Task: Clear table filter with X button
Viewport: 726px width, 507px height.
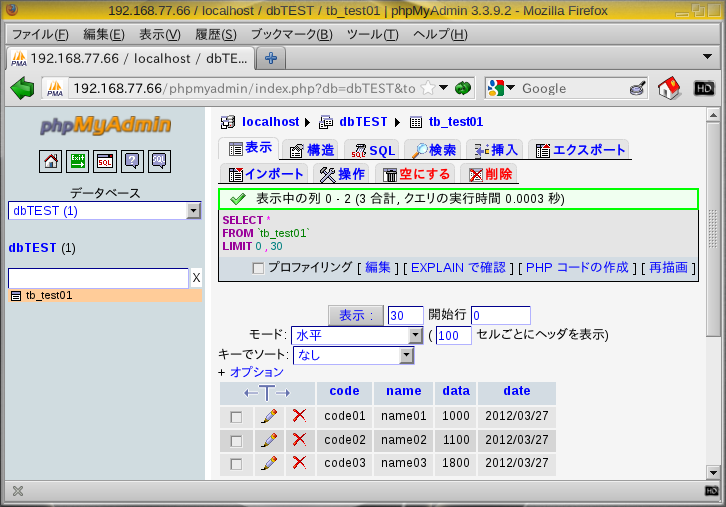Action: pos(196,278)
